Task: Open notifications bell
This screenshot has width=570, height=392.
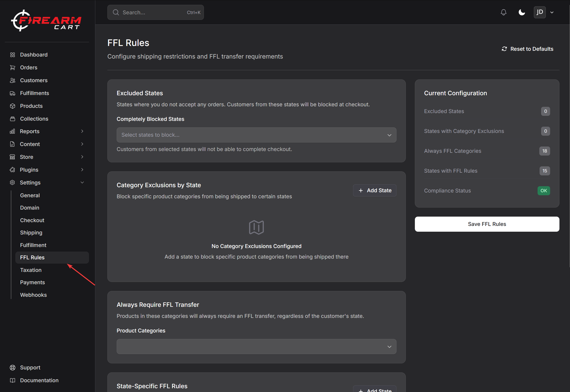Action: pos(504,12)
